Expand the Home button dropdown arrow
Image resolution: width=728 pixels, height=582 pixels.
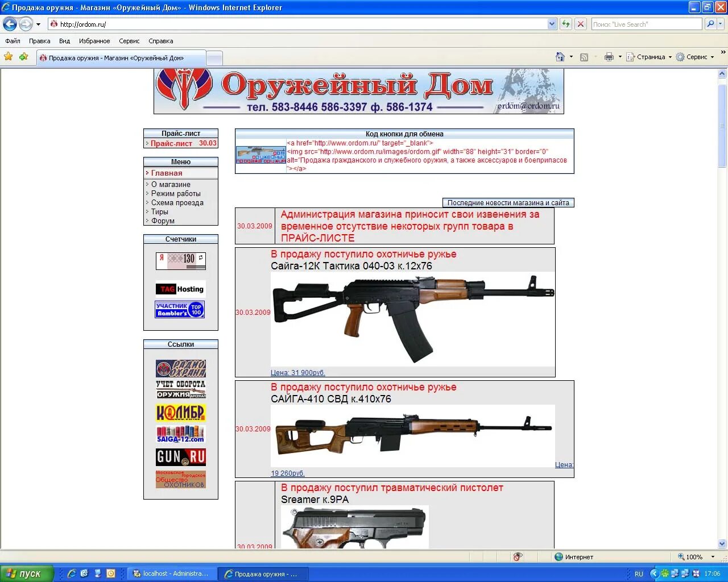click(x=571, y=57)
